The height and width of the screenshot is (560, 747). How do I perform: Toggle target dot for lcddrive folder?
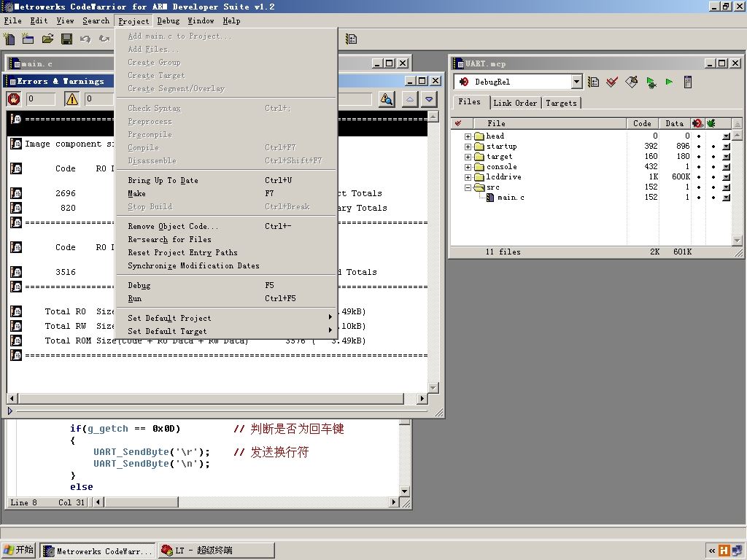699,176
